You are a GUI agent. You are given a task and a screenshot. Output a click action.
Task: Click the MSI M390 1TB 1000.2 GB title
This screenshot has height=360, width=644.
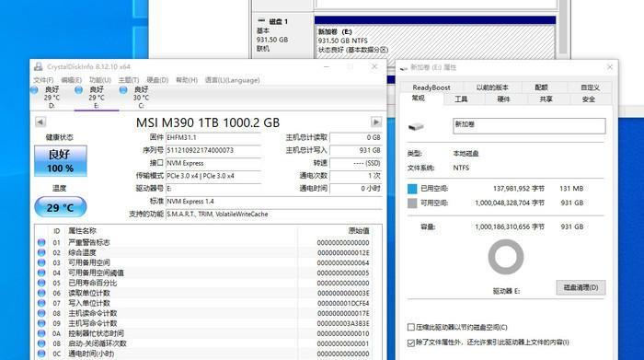208,122
